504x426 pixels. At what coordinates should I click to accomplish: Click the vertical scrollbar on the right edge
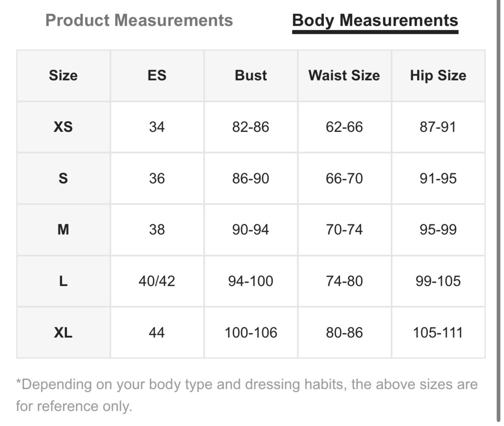(498, 211)
